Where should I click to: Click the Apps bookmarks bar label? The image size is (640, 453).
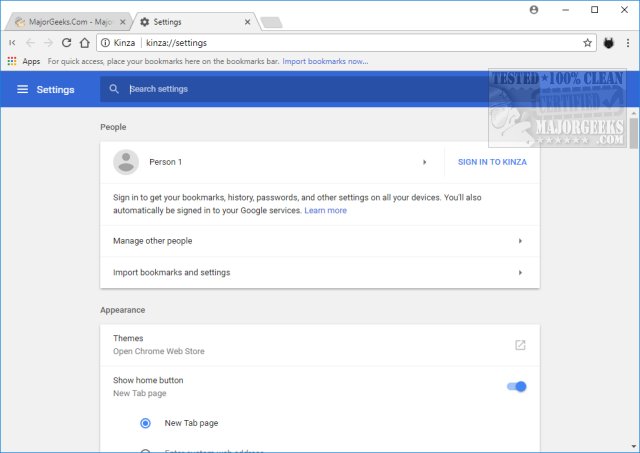[x=31, y=61]
